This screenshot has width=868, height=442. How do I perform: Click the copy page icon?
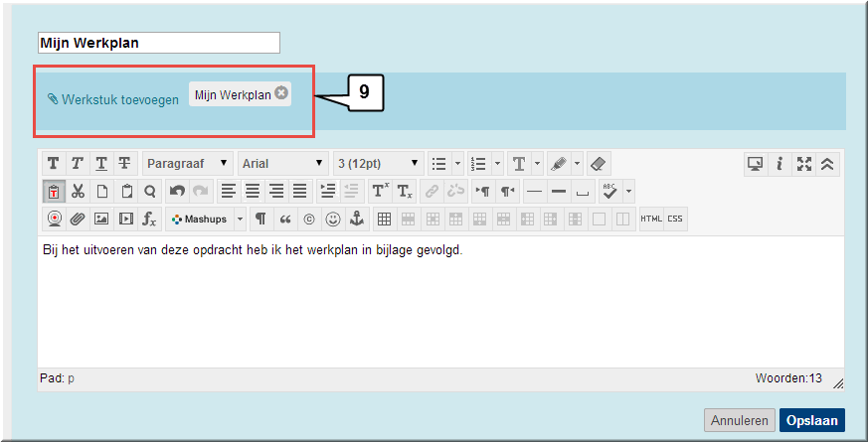coord(101,192)
